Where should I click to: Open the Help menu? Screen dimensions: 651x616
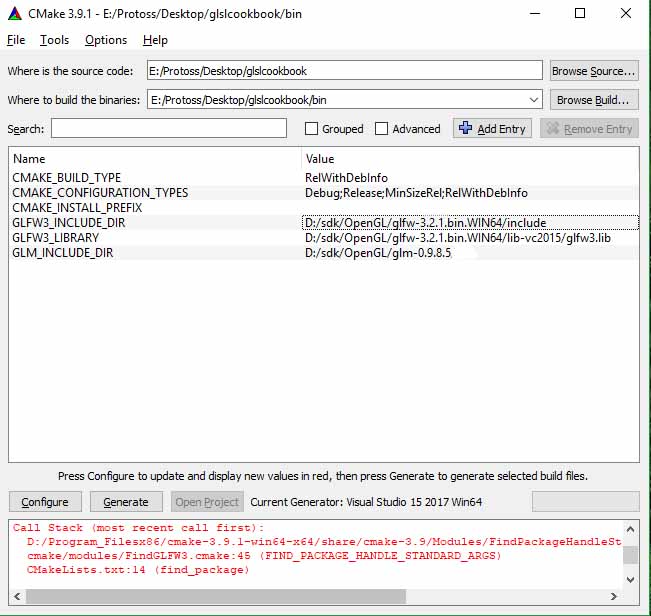155,40
